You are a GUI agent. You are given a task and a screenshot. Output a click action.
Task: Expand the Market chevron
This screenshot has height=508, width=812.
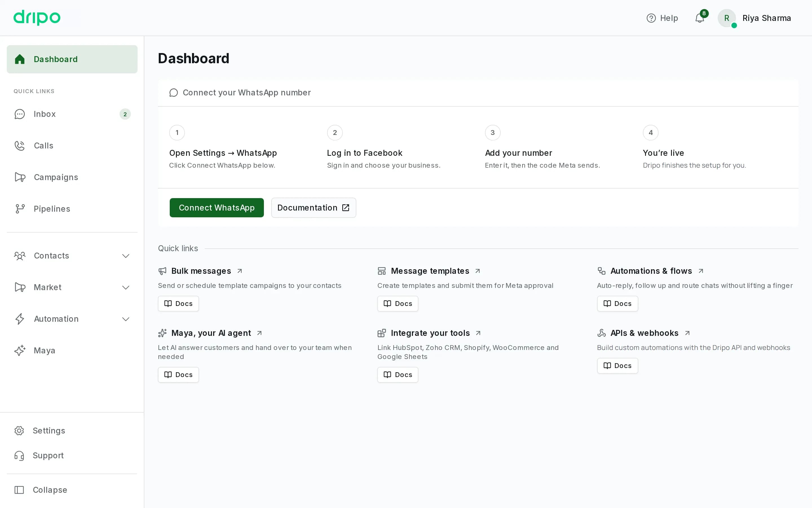pyautogui.click(x=126, y=288)
